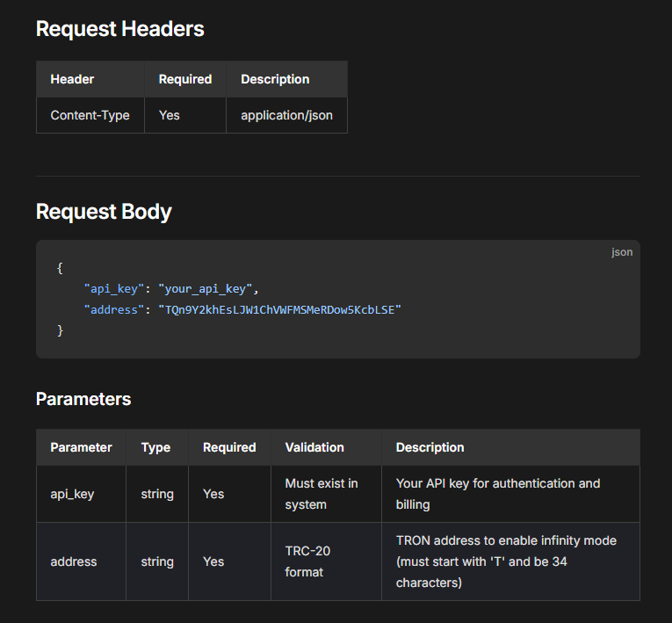Click the Request Headers heading
Screen dimensions: 672x623
(x=119, y=29)
